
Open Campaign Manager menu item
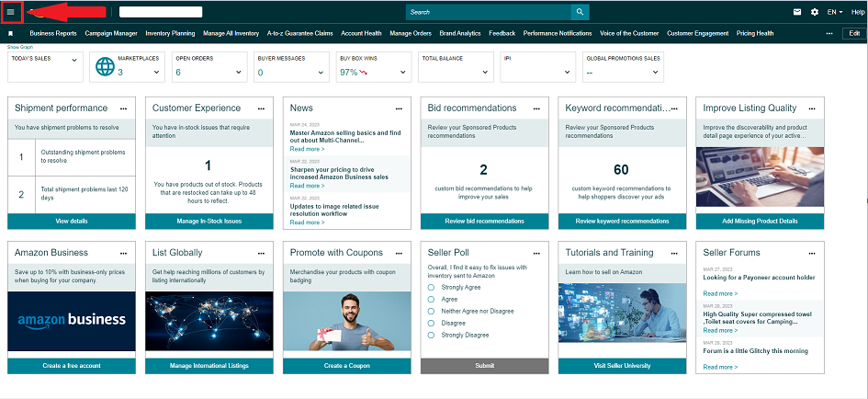111,33
